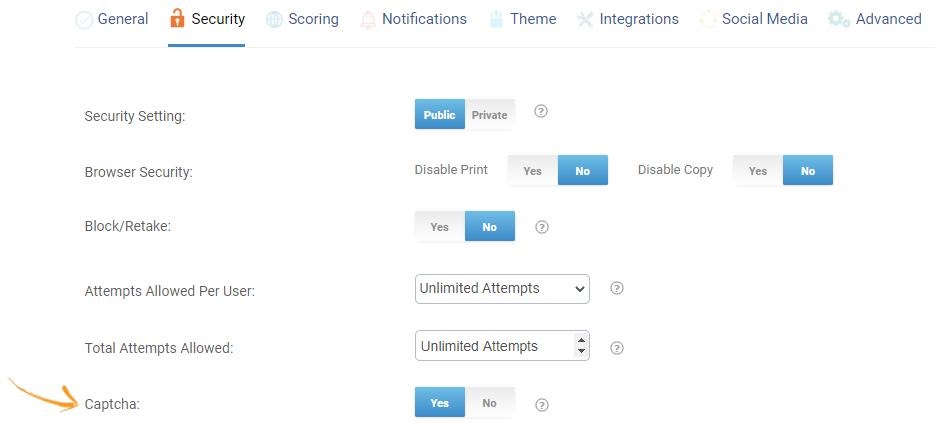Click the Total Attempts Allowed input field
Viewport: 935px width, 429px height.
tap(490, 346)
